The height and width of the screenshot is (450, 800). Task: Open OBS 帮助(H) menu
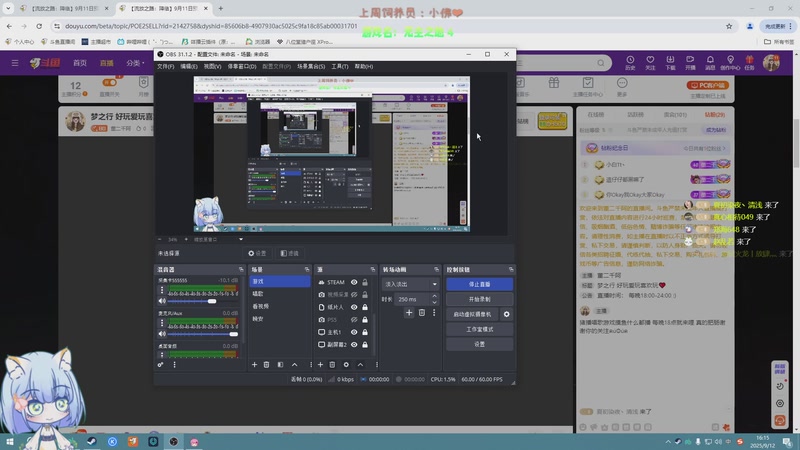(363, 66)
